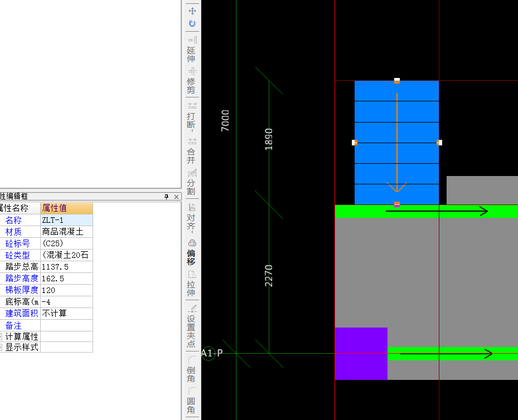This screenshot has width=518, height=420.
Task: Activate the 分割 split tool
Action: point(192,183)
